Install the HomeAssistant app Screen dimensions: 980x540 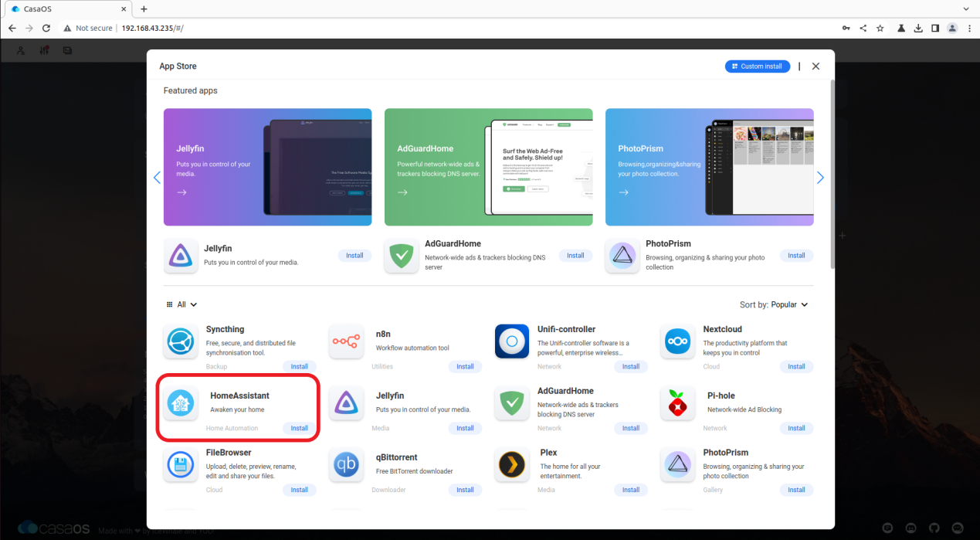point(300,428)
